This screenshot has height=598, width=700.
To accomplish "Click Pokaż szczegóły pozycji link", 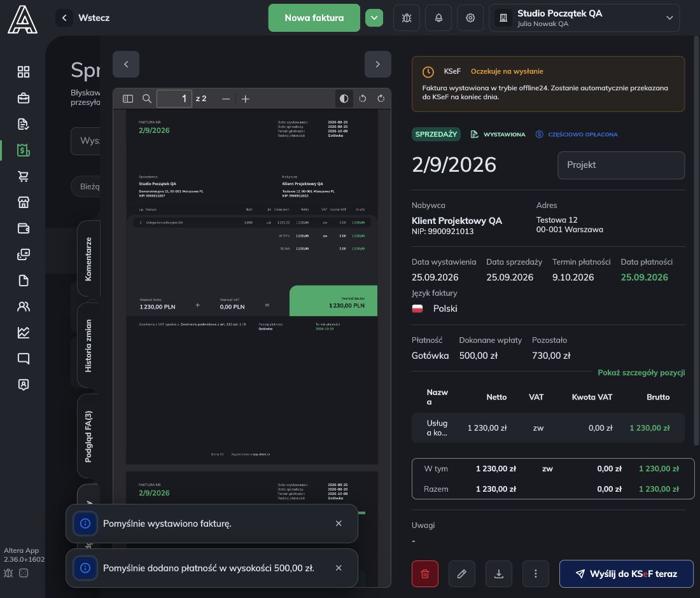I will [641, 373].
